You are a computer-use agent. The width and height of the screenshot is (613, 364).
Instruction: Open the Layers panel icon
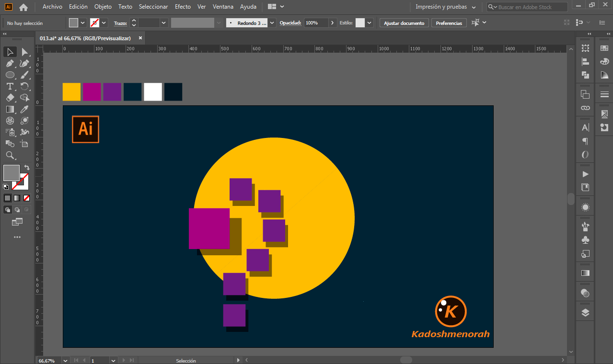(x=585, y=313)
